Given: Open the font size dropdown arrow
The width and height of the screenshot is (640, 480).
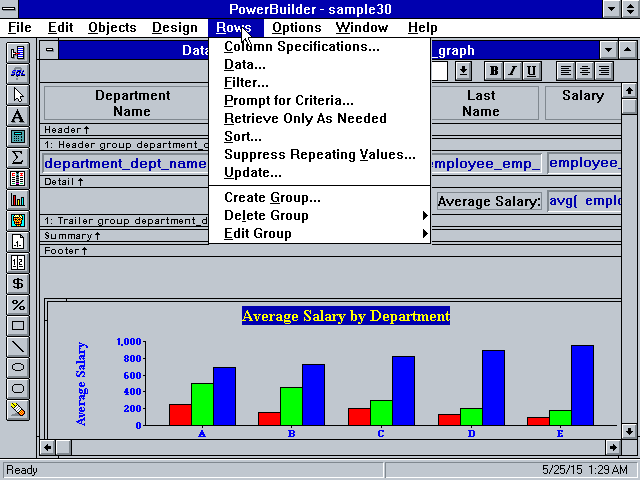Looking at the screenshot, I should (x=463, y=71).
